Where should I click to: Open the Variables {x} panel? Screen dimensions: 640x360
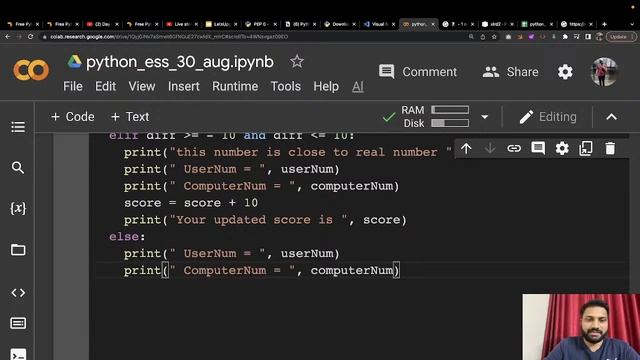[18, 208]
